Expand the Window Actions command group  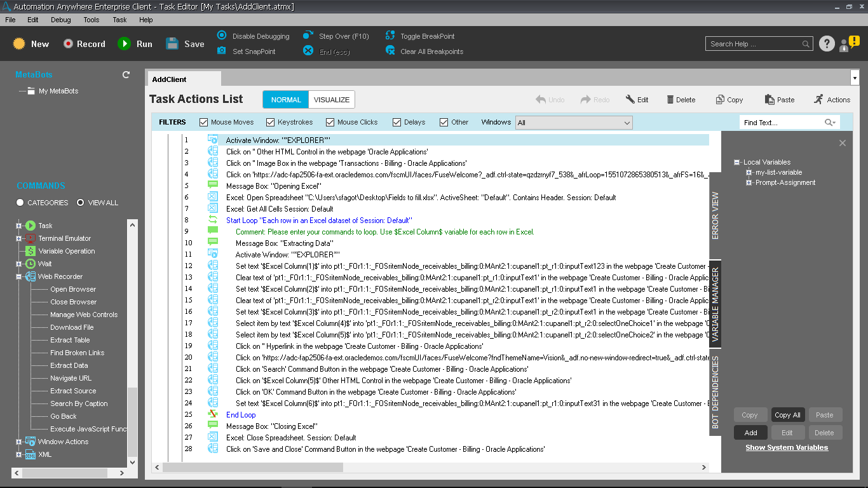18,442
